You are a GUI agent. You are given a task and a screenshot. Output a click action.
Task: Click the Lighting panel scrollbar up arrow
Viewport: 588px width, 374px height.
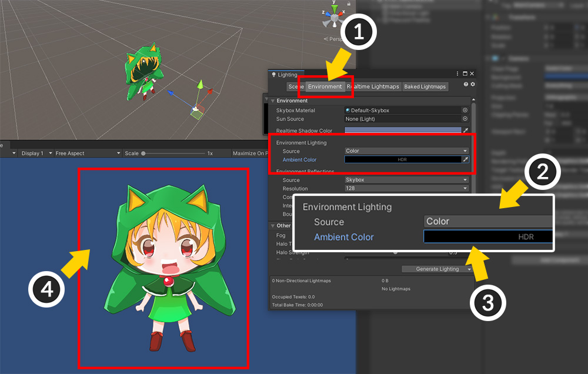click(473, 99)
